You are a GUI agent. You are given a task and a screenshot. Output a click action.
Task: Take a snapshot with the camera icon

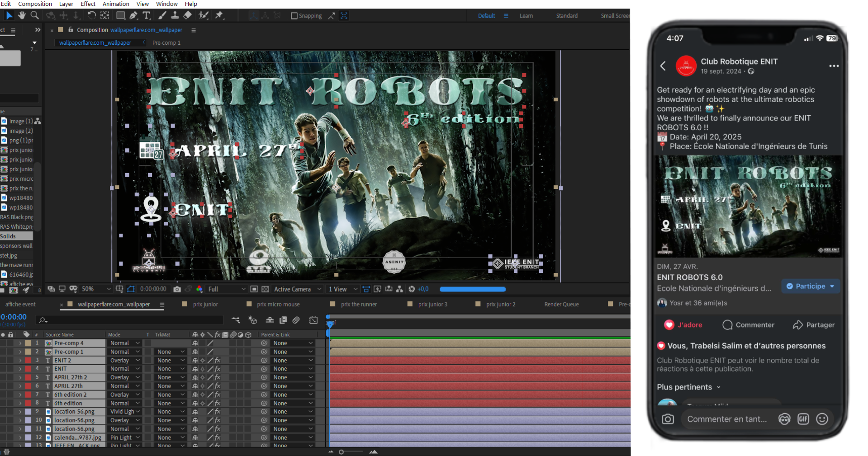pos(177,289)
